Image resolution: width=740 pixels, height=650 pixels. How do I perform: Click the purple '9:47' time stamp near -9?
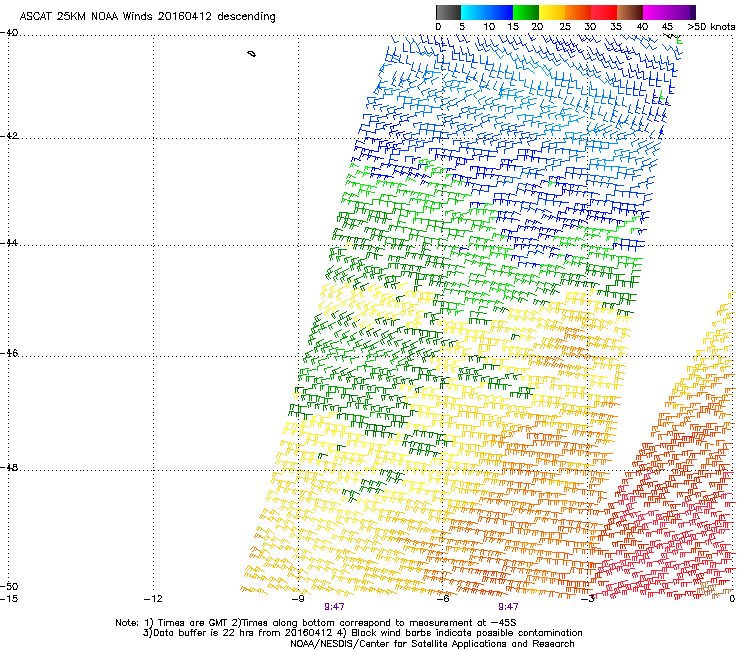coord(334,607)
